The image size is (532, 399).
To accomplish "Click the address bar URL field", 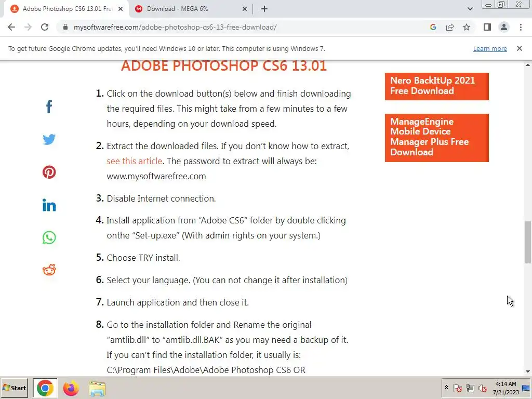I will tap(244, 27).
